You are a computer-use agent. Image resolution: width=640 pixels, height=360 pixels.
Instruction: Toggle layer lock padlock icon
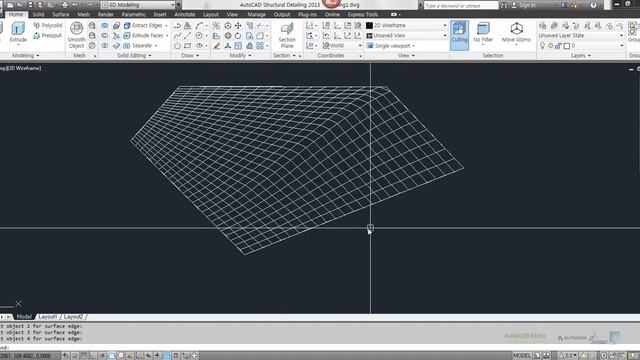(x=558, y=46)
